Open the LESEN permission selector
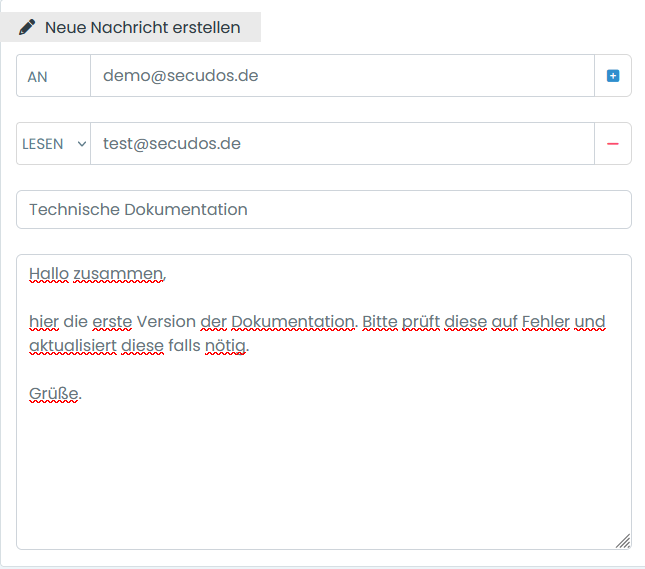 coord(53,144)
